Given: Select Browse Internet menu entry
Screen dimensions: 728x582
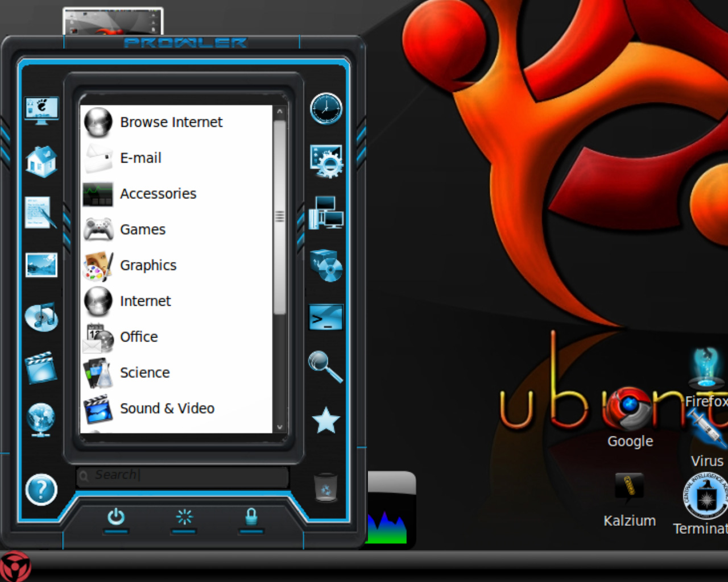Looking at the screenshot, I should (x=176, y=122).
